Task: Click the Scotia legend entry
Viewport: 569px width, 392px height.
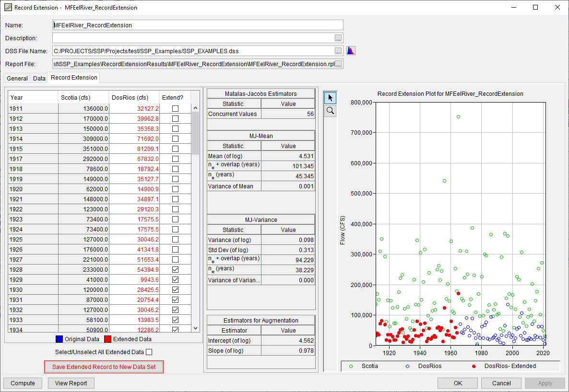Action: click(x=364, y=366)
